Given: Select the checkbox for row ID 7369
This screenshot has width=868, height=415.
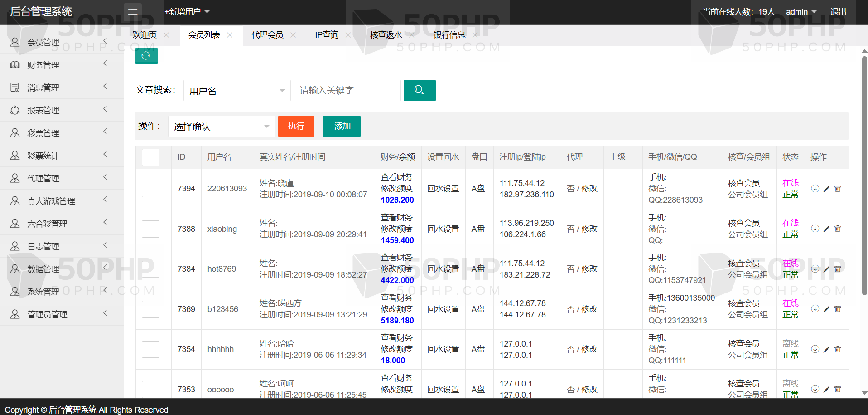Looking at the screenshot, I should tap(150, 309).
